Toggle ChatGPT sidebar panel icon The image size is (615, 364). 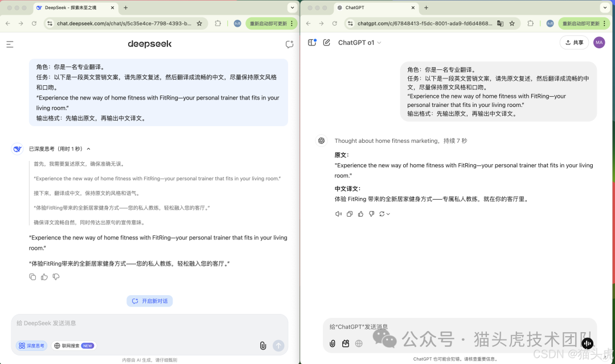[312, 42]
